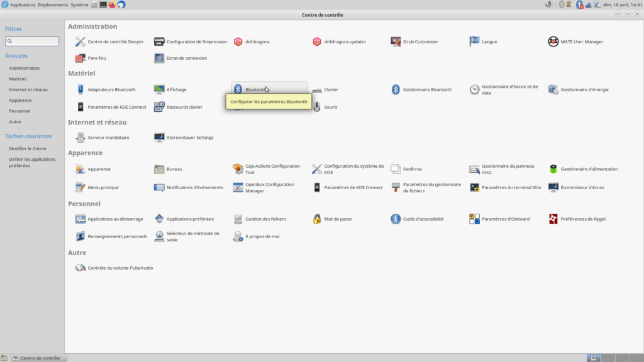Open Configuration de l'impression printer icon
Viewport: 644px width, 362px height.
click(159, 41)
